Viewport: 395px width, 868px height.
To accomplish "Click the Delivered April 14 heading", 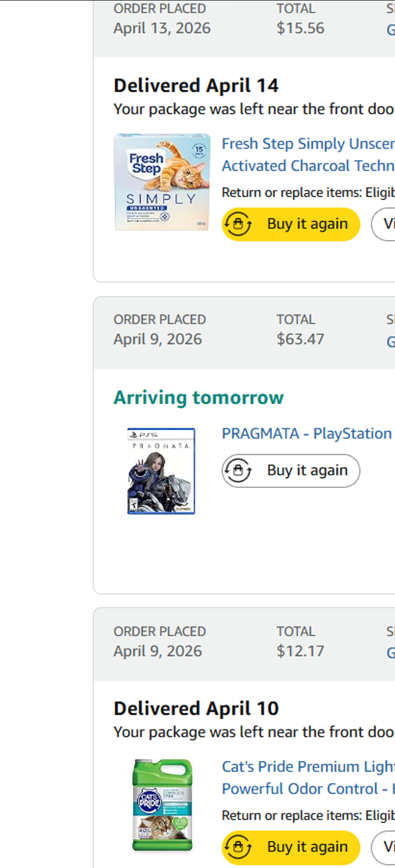I will (196, 85).
